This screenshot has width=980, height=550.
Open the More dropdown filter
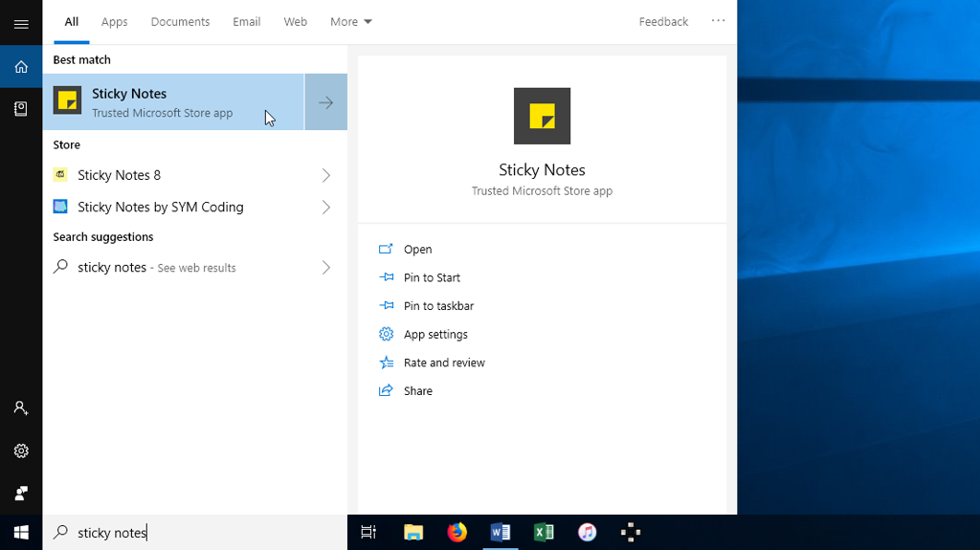[350, 22]
